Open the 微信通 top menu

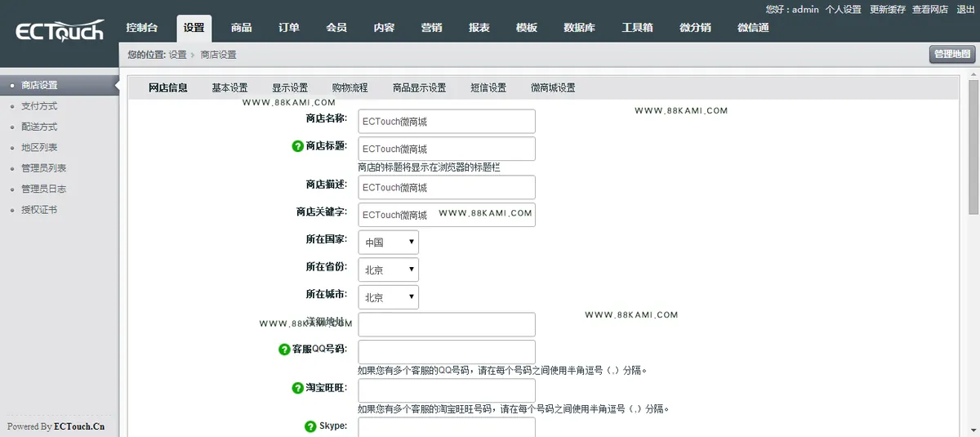pyautogui.click(x=753, y=28)
